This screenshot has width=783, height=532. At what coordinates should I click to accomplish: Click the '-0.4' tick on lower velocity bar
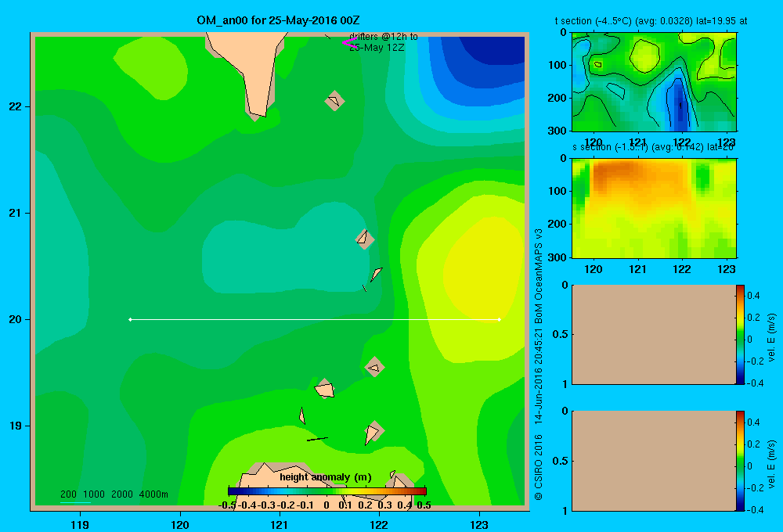pyautogui.click(x=755, y=510)
